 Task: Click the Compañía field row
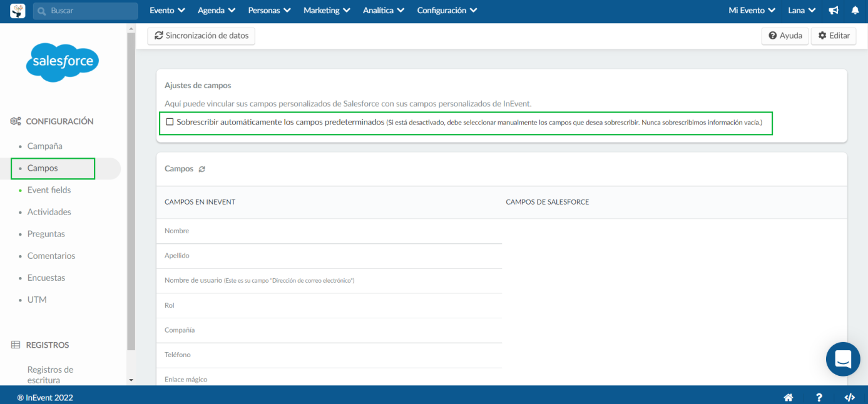(329, 330)
